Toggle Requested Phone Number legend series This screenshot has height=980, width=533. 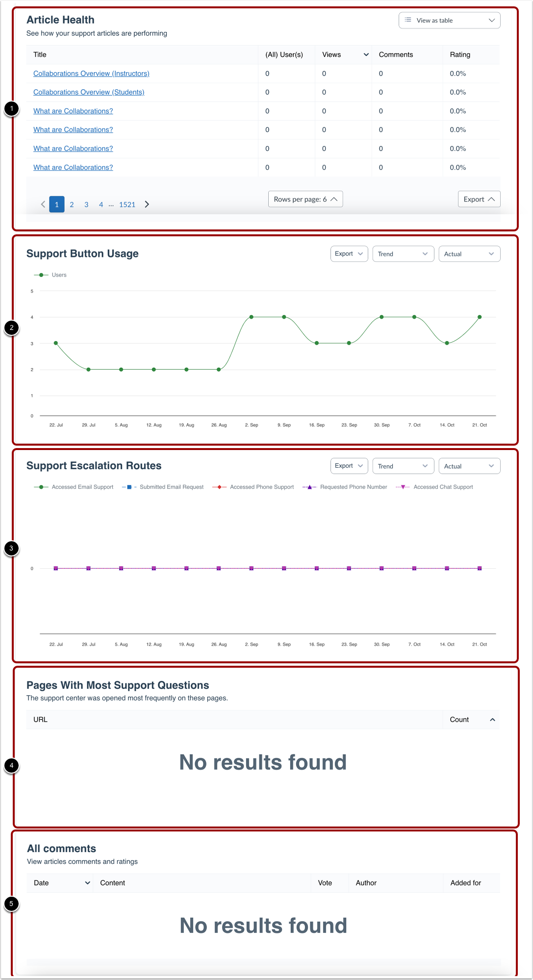345,487
